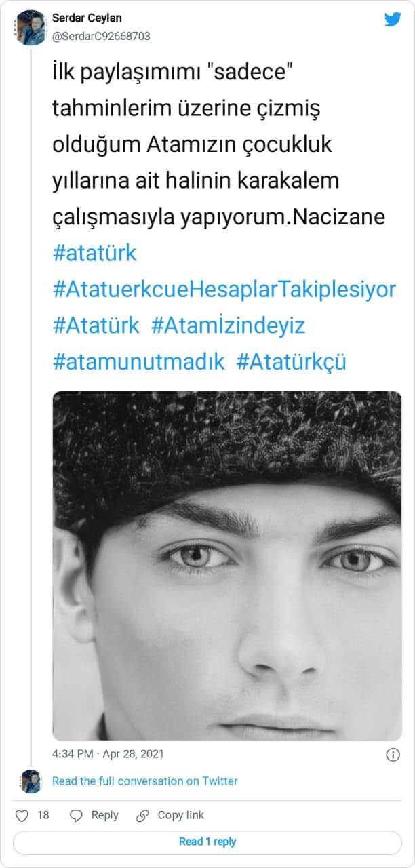The width and height of the screenshot is (415, 868).
Task: Click the copy link chain icon
Action: point(142,815)
